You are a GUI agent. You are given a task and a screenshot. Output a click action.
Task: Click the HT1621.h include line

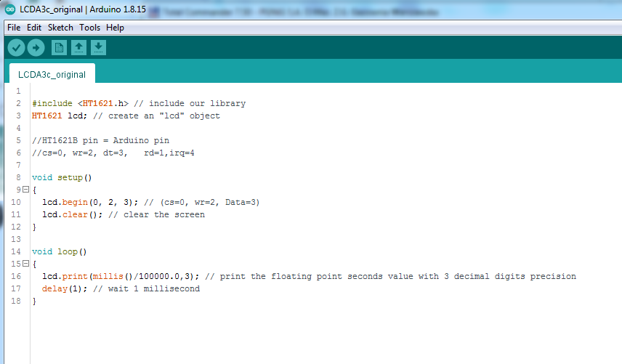pos(139,103)
